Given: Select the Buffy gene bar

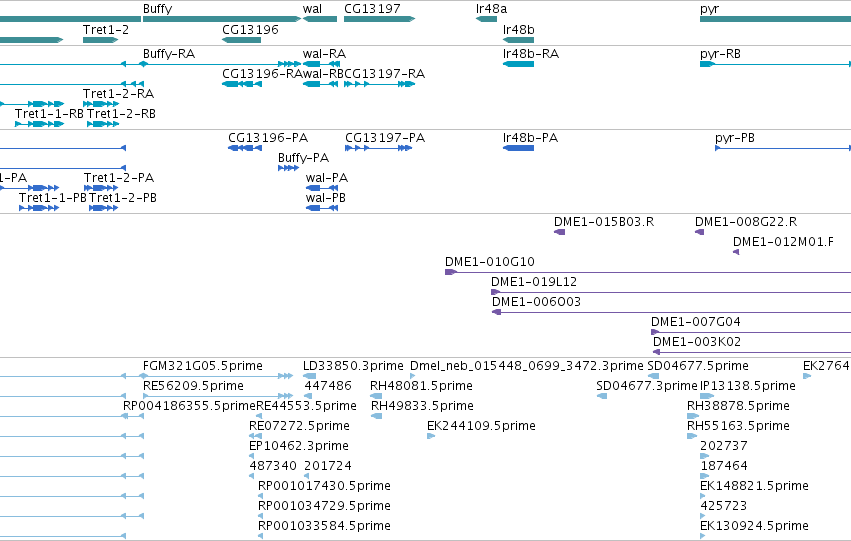Looking at the screenshot, I should coord(221,19).
